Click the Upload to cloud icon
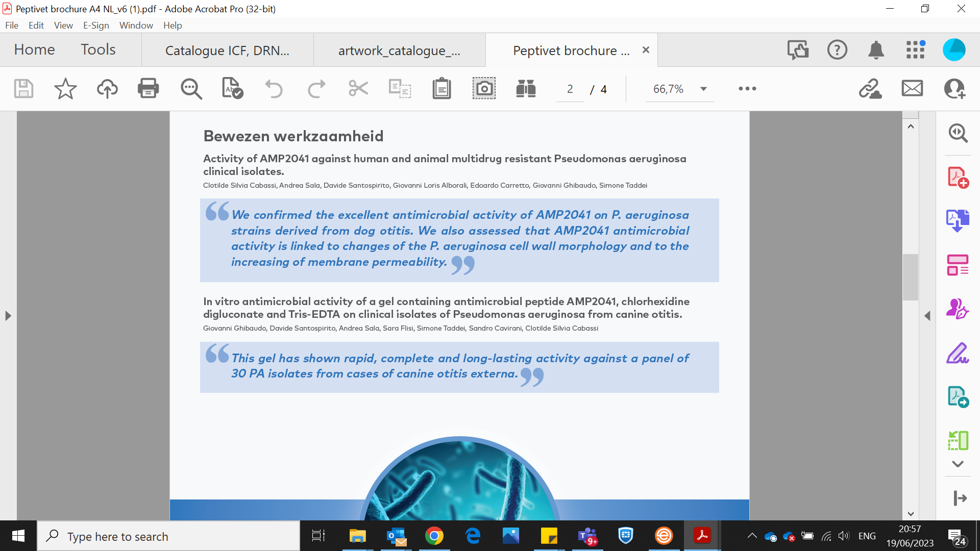This screenshot has width=980, height=551. [107, 89]
